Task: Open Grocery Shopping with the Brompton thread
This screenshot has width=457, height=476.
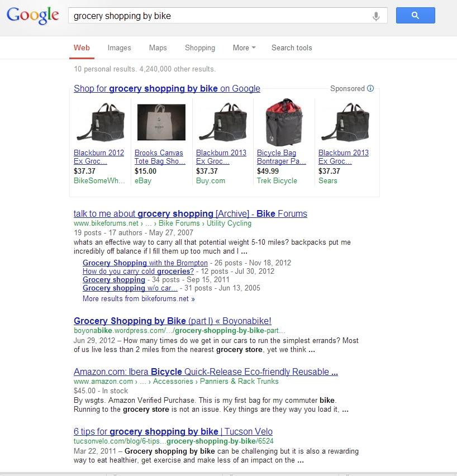Action: (145, 263)
